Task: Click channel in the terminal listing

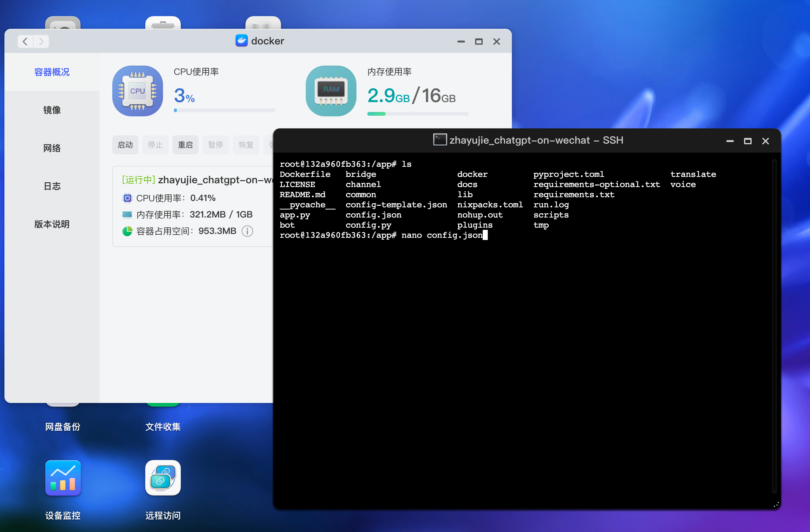Action: [363, 185]
